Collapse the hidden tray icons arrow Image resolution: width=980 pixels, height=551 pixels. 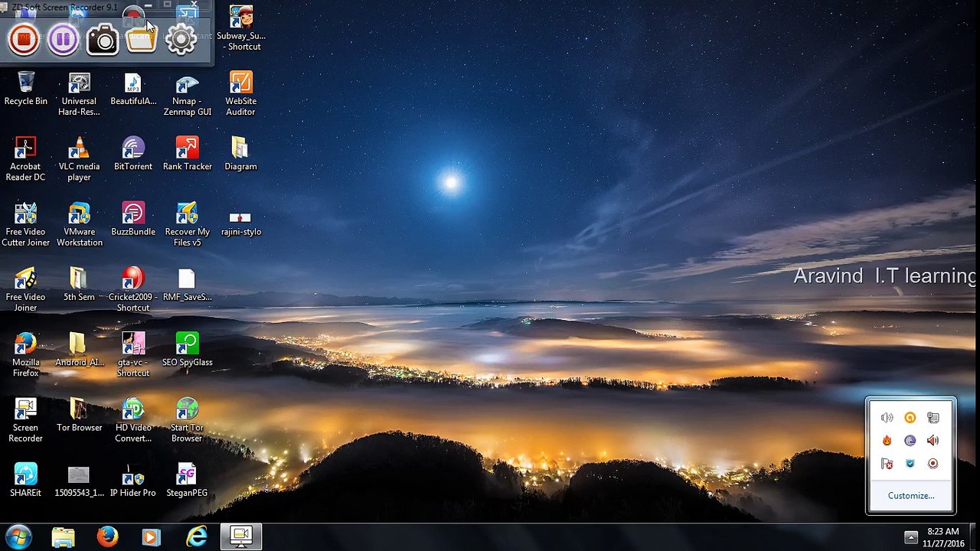coord(911,537)
